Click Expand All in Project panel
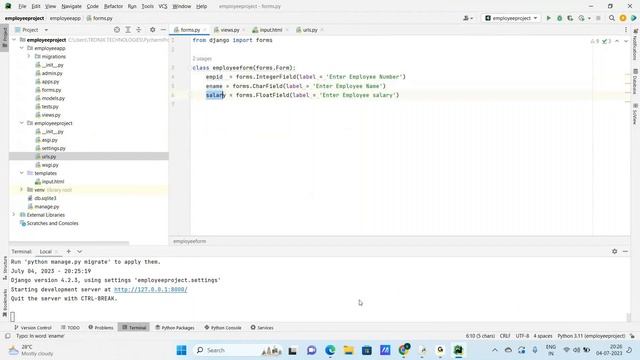Image resolution: width=640 pixels, height=360 pixels. tap(128, 30)
